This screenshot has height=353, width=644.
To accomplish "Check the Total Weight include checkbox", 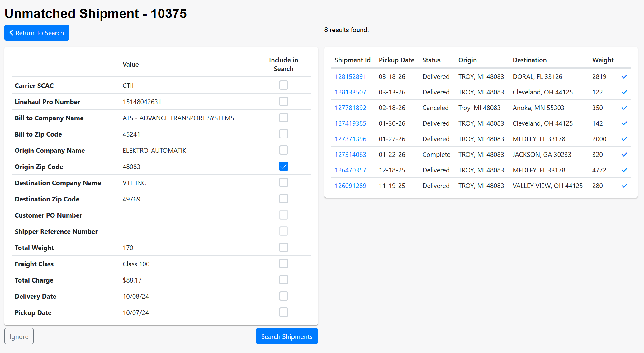I will coord(283,247).
